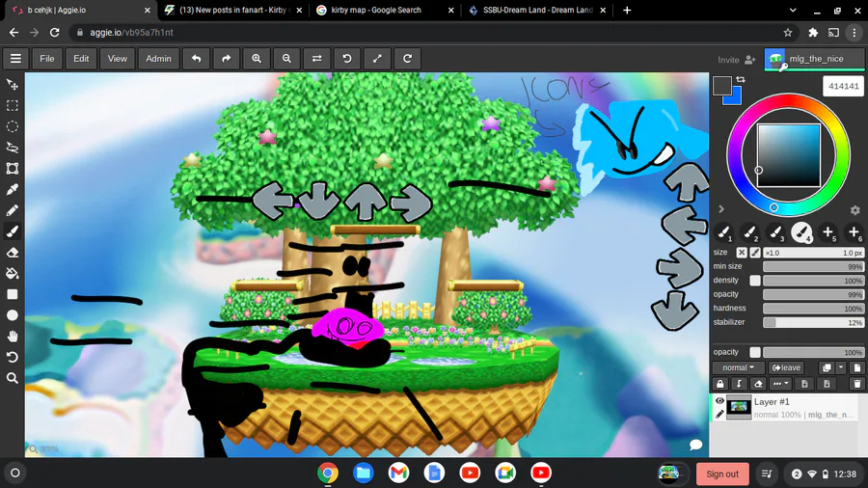Open Chrome tab search dropdown

click(793, 10)
